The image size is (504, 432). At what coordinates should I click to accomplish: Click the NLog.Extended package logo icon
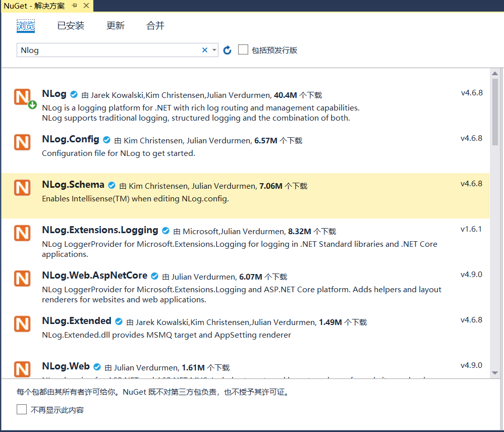point(22,323)
